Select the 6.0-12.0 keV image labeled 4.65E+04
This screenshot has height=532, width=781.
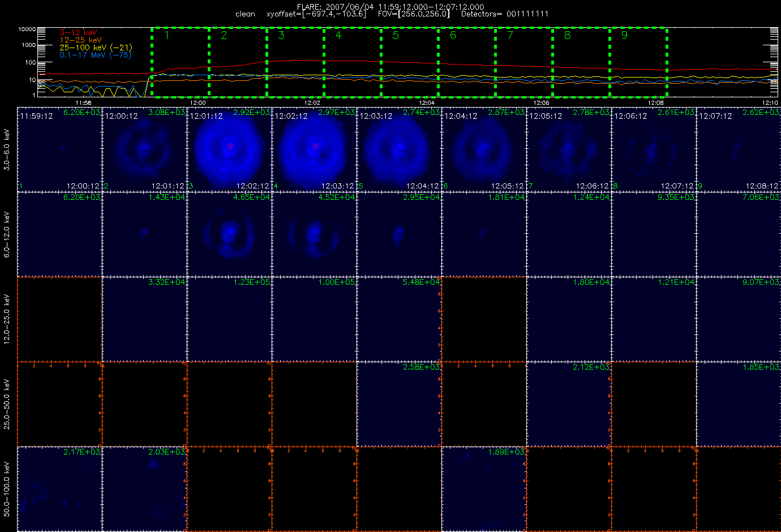point(230,234)
